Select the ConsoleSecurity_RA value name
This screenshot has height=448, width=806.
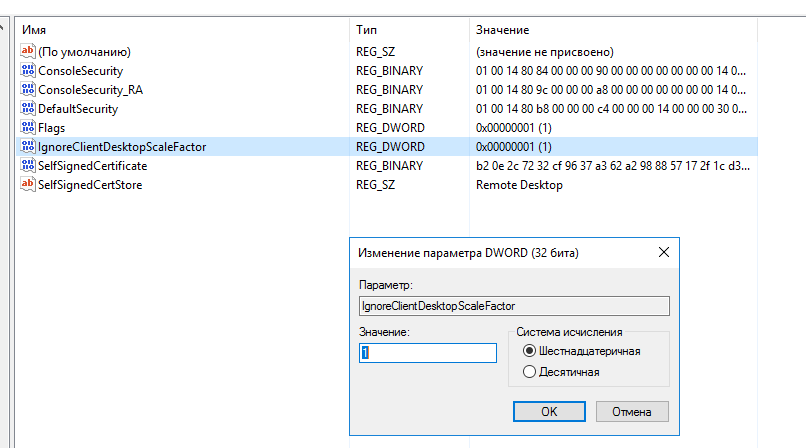90,89
